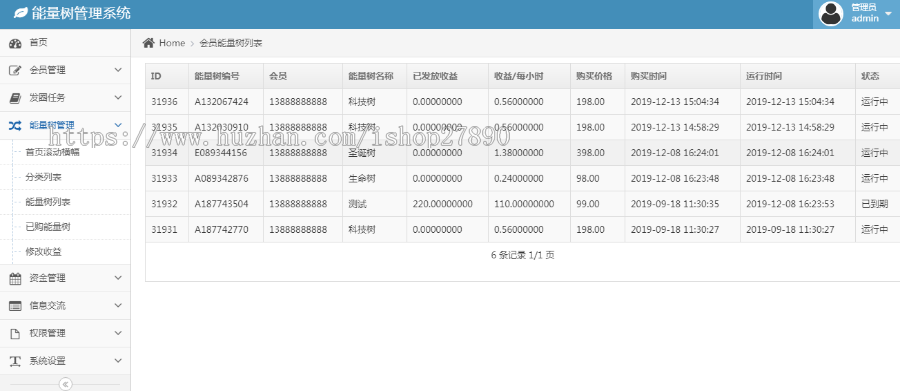Viewport: 900px width, 391px height.
Task: Open the admin account dropdown arrow
Action: tap(889, 14)
